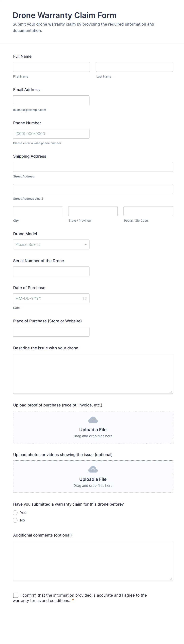Click the Date of Purchase field
The height and width of the screenshot is (644, 184).
47,298
